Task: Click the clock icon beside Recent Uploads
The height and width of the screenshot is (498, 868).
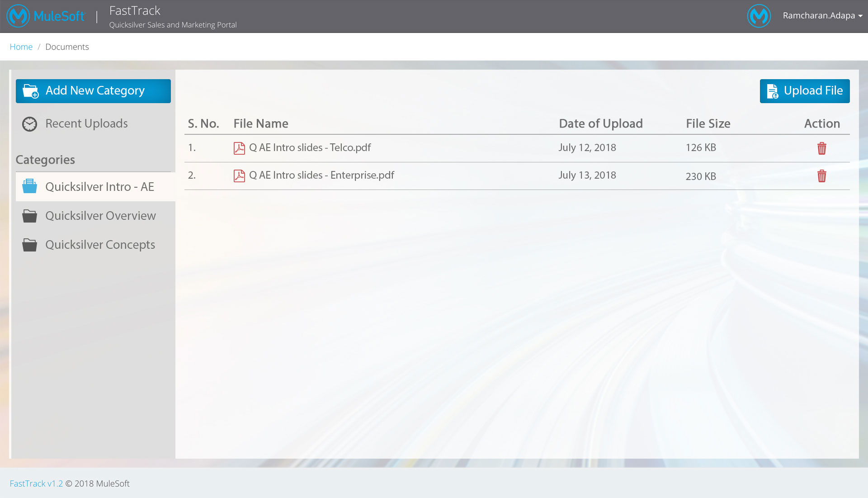Action: tap(30, 124)
